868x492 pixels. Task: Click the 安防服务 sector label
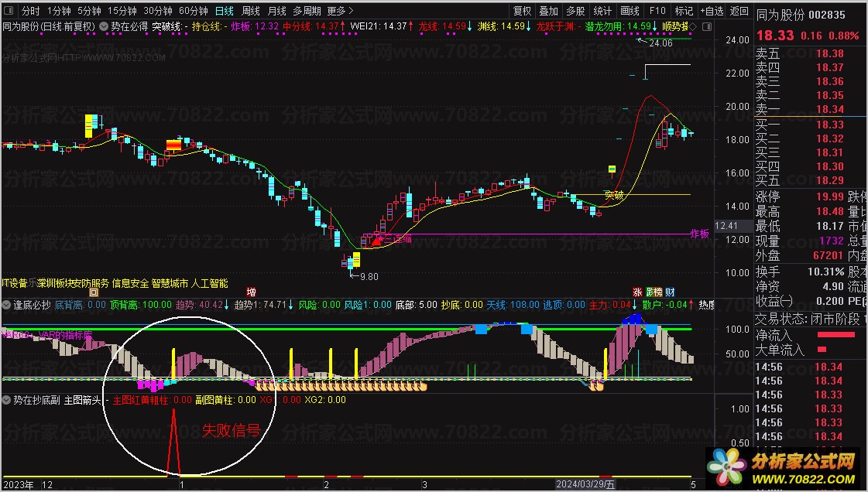click(92, 283)
